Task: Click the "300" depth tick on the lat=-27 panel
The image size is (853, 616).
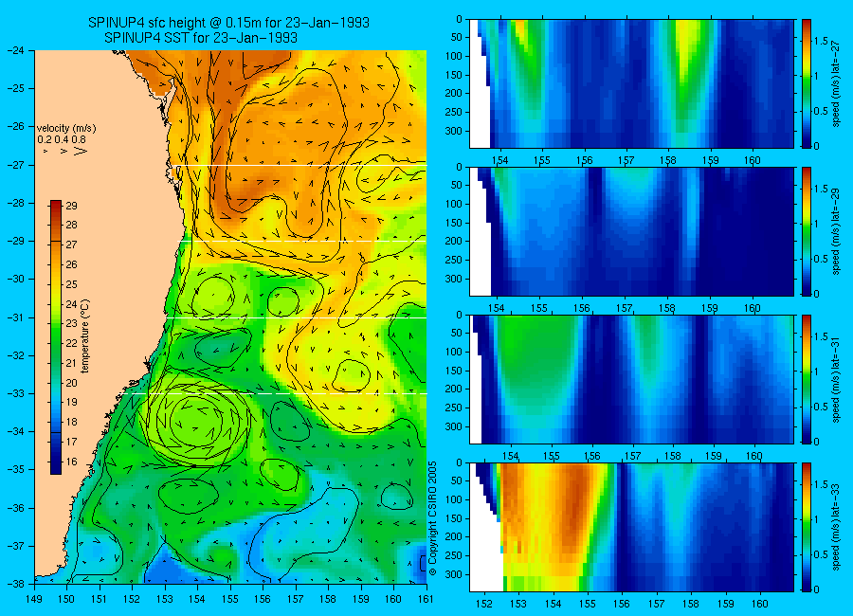Action: coord(455,131)
